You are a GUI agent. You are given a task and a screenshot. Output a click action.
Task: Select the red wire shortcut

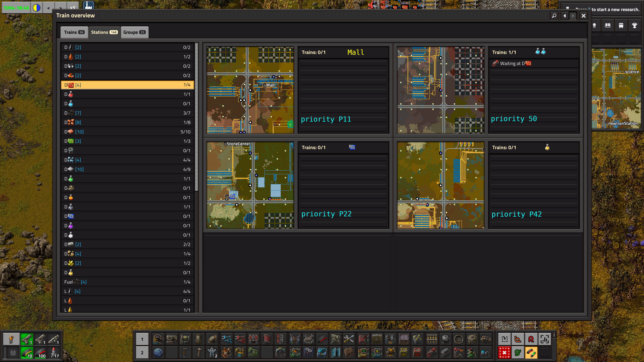531,339
